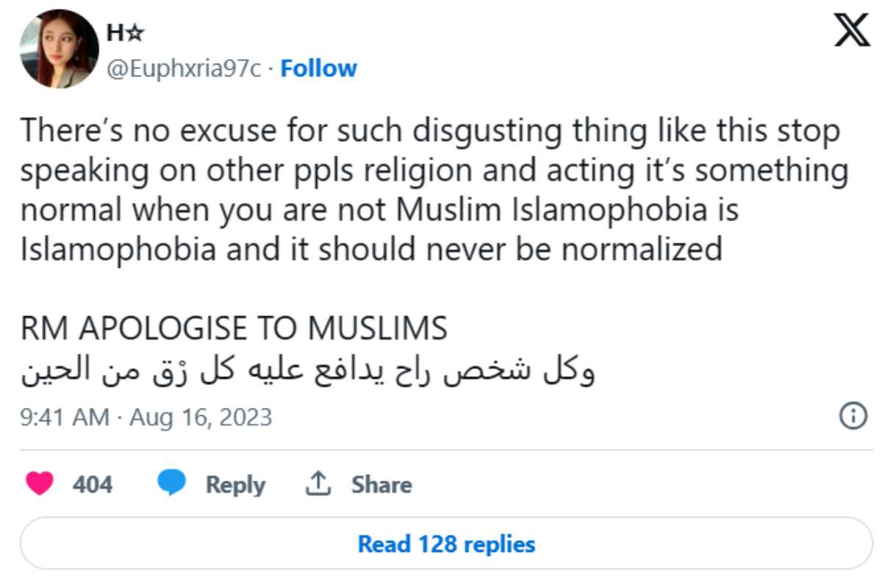
Task: Follow the account via Follow link
Action: pyautogui.click(x=319, y=68)
